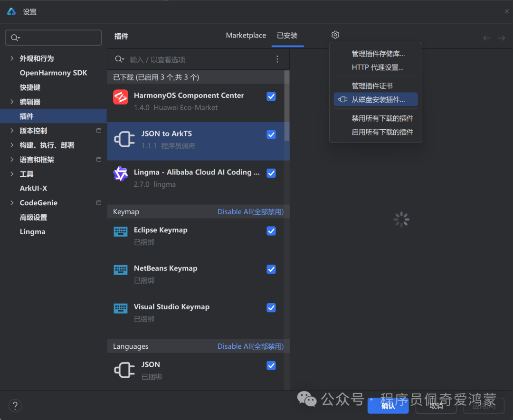Select HTTP 代理设置 menu entry
Viewport: 513px width, 420px height.
coord(376,67)
